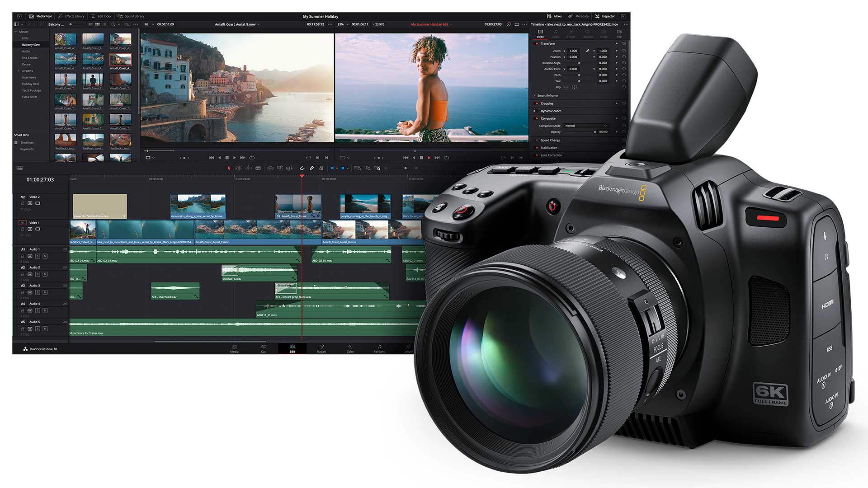Click the overwrite clip icon in timeline toolbar
This screenshot has height=488, width=868.
(x=280, y=168)
